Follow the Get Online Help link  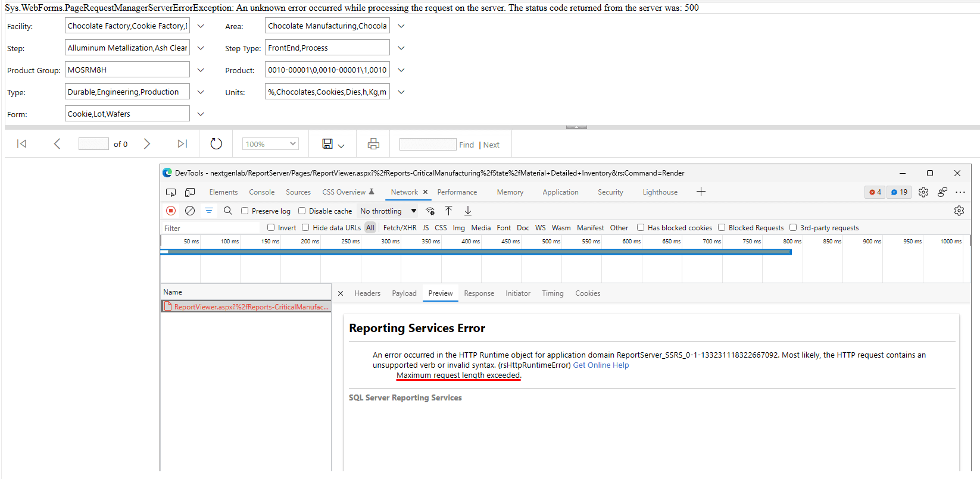pyautogui.click(x=601, y=365)
